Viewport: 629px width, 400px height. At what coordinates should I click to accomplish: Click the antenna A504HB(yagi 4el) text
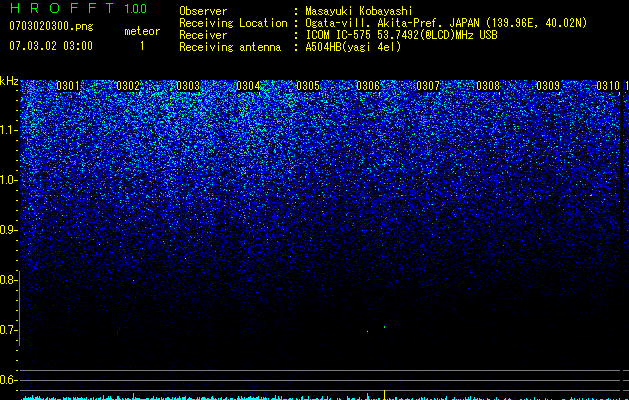pos(353,47)
